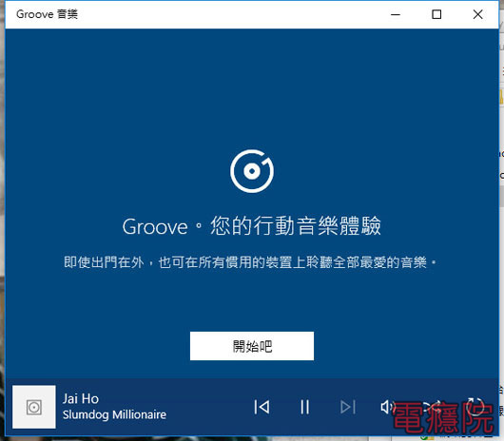504x441 pixels.
Task: Click the 開始吧 get started button
Action: pyautogui.click(x=252, y=346)
